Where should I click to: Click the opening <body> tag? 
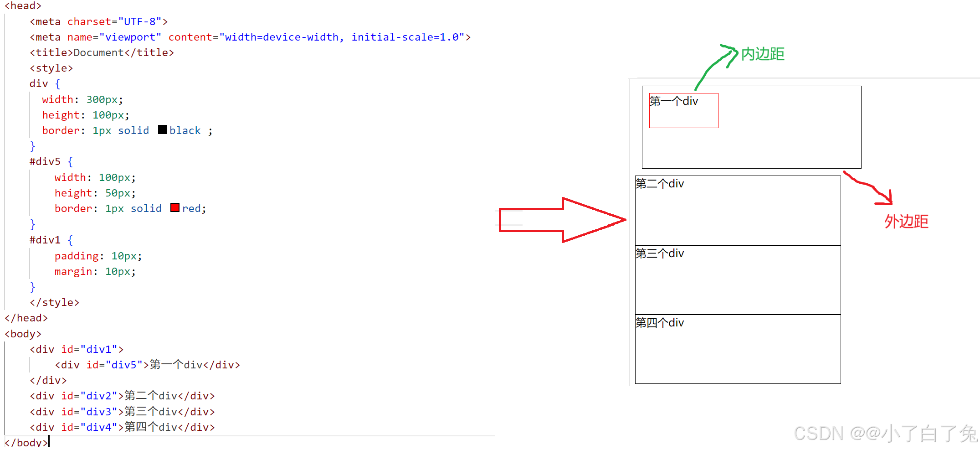tap(23, 334)
